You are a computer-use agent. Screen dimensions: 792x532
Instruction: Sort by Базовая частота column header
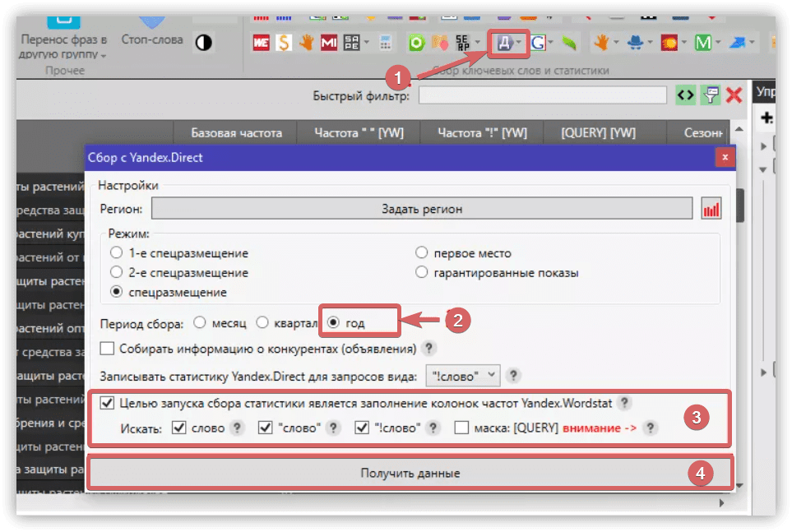(x=236, y=133)
